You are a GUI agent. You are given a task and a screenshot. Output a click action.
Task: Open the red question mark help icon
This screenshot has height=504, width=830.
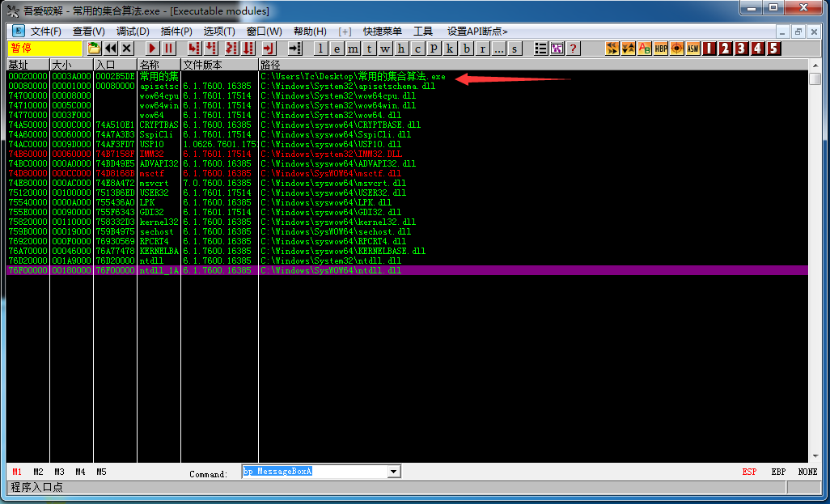573,49
